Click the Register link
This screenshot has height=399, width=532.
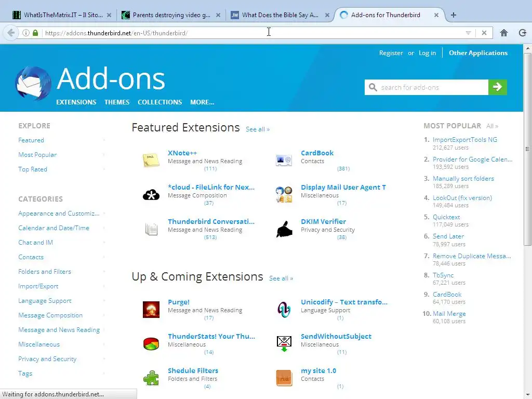click(x=391, y=53)
